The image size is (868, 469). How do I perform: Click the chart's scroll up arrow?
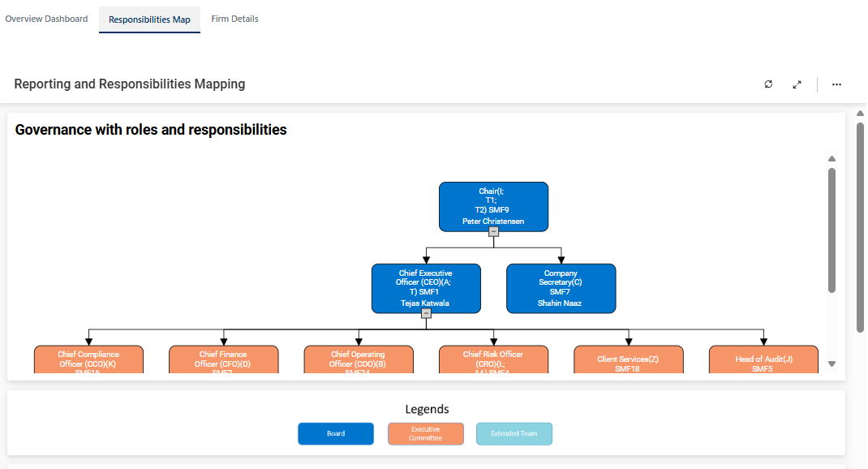[831, 159]
